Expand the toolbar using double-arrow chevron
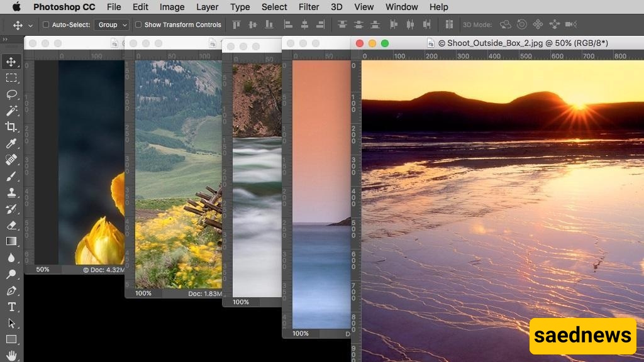 [x=5, y=40]
